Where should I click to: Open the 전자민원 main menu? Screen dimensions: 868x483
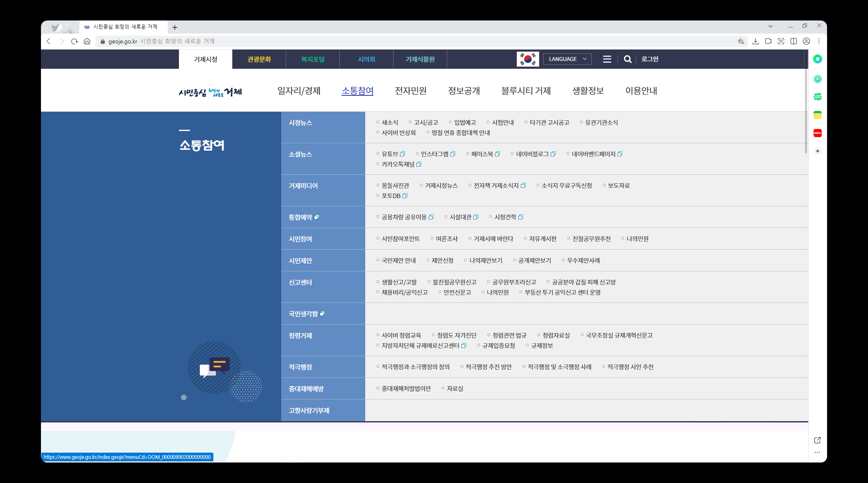click(411, 90)
